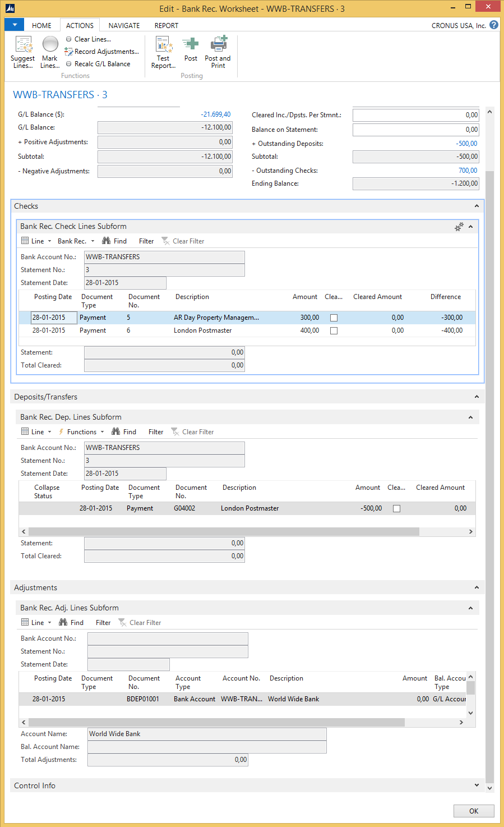Open Functions dropdown in Dep. Lines Subform
The height and width of the screenshot is (827, 504).
82,432
